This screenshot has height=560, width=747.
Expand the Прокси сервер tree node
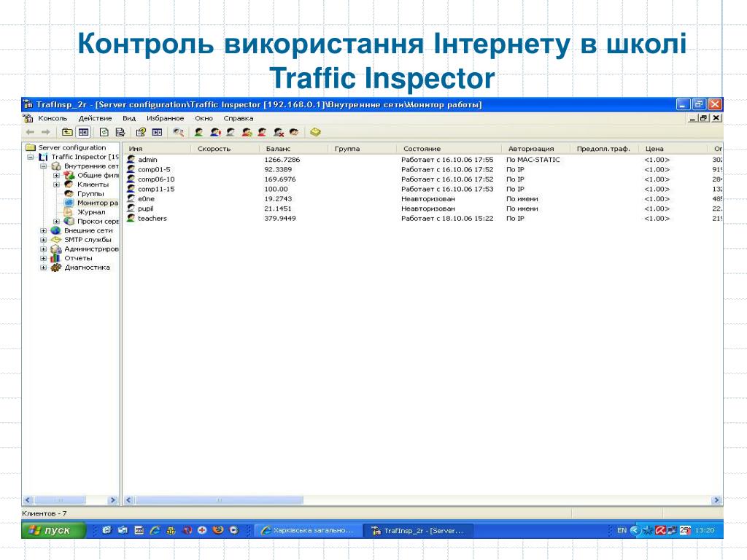click(56, 222)
